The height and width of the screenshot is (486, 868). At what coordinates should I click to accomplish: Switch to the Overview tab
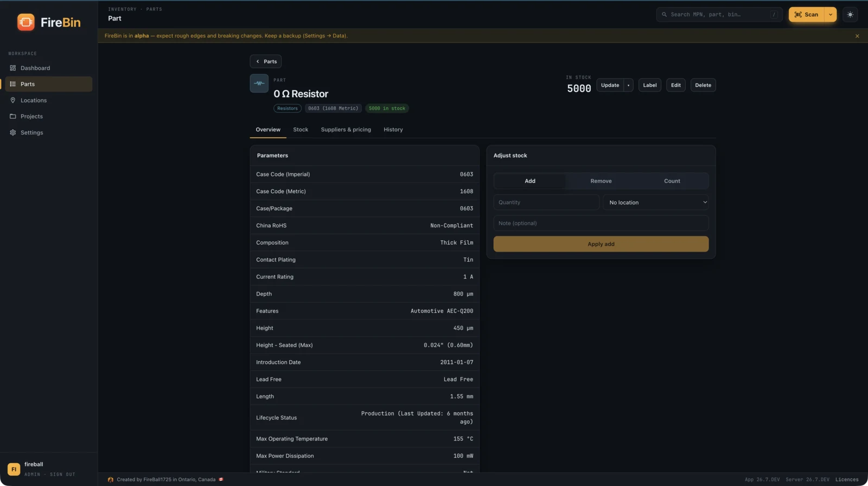(x=268, y=130)
